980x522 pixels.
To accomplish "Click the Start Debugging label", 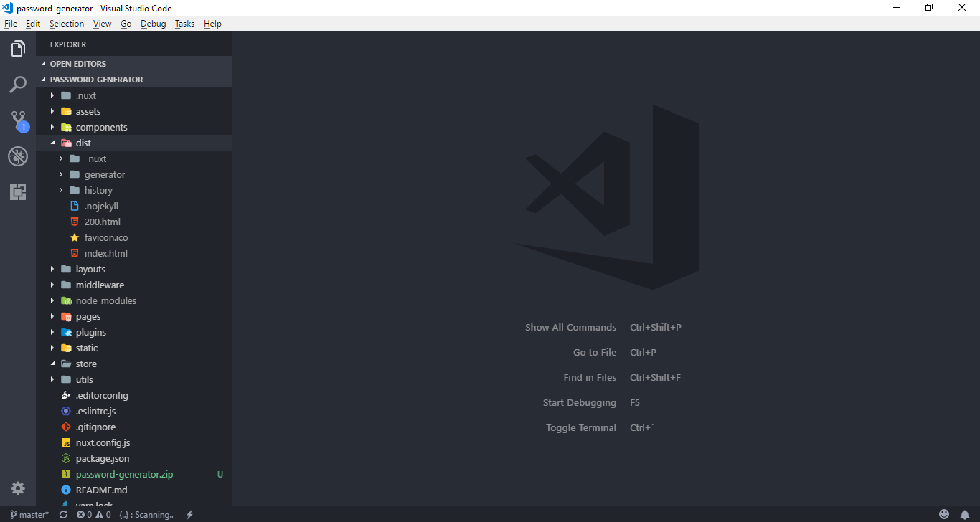I will tap(580, 402).
